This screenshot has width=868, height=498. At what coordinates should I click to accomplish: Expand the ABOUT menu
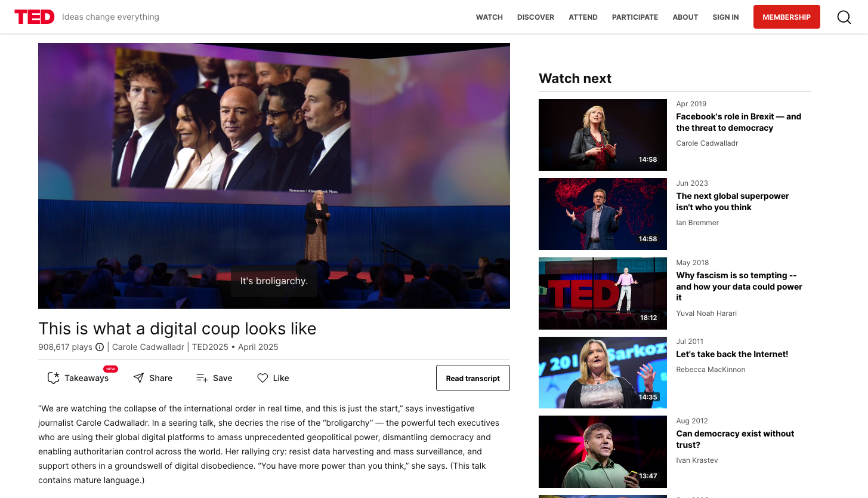pos(685,17)
